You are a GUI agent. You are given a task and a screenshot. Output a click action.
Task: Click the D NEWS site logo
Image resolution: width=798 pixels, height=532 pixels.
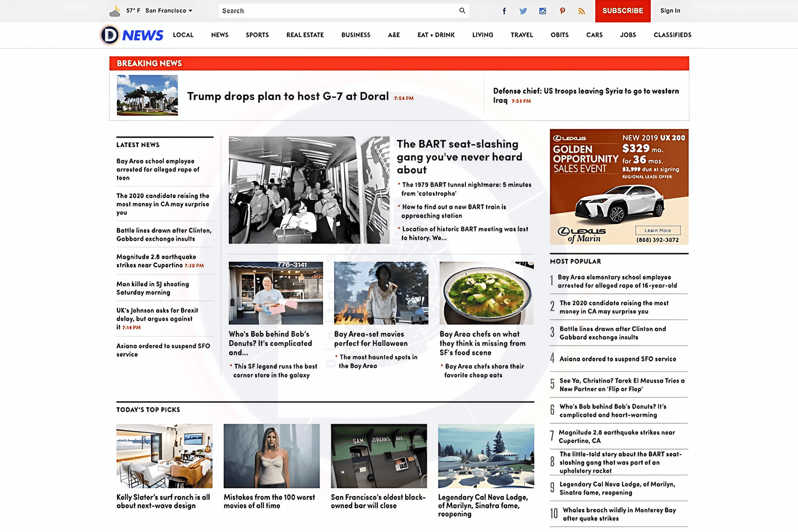pyautogui.click(x=132, y=35)
